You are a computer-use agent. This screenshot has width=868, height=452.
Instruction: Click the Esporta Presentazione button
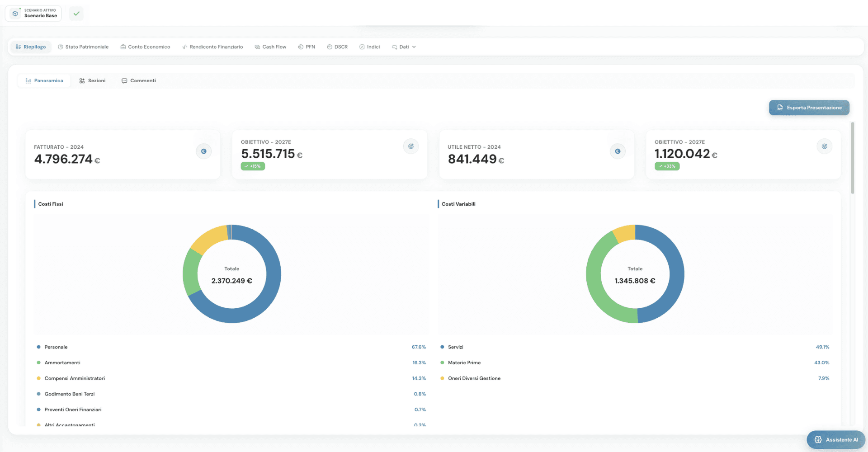pos(809,108)
